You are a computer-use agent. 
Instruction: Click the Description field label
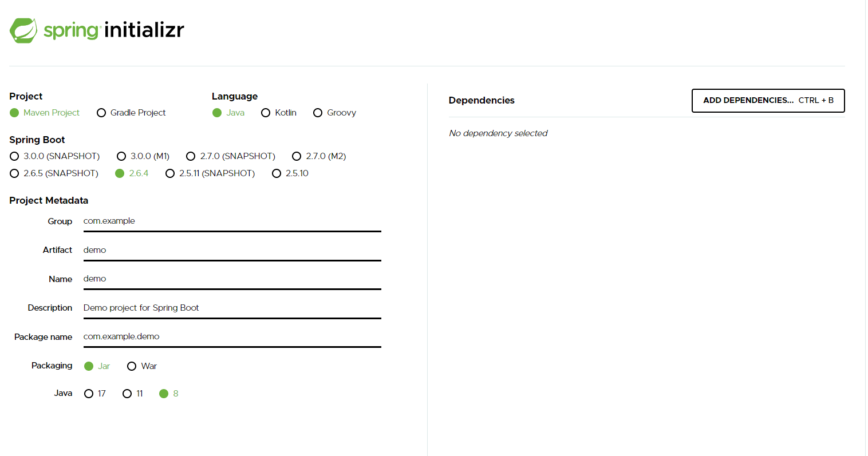(50, 308)
